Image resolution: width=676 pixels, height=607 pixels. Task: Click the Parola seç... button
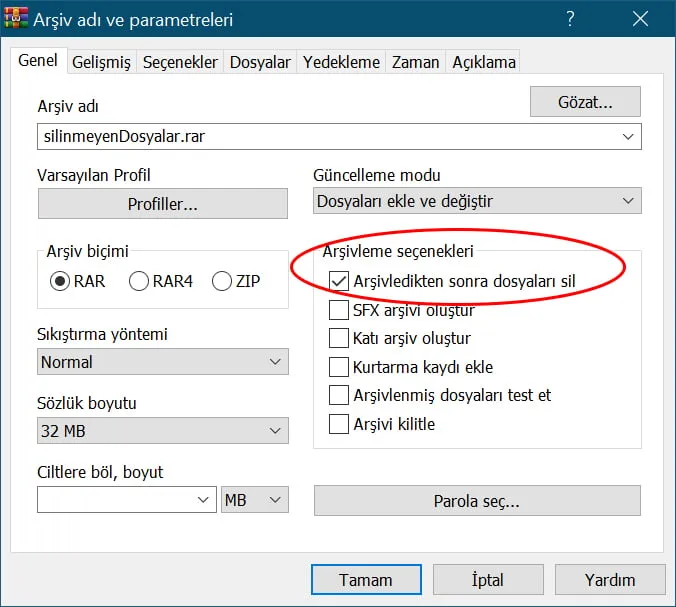click(477, 501)
